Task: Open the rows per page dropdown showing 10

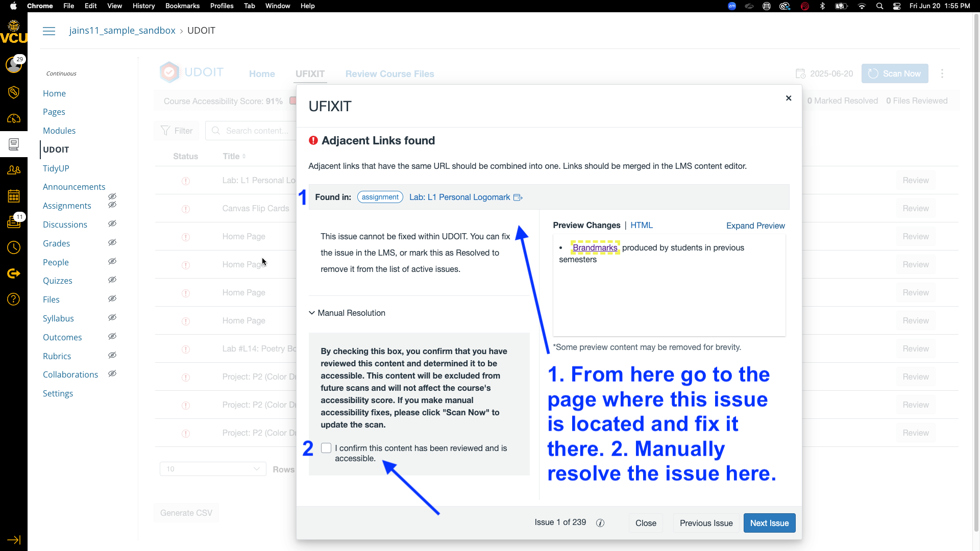Action: 213,469
